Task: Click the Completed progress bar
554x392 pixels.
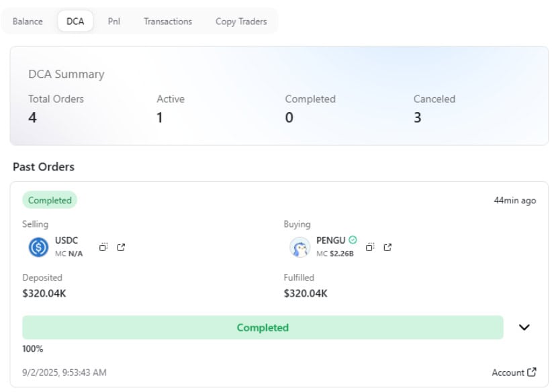Action: pos(263,328)
